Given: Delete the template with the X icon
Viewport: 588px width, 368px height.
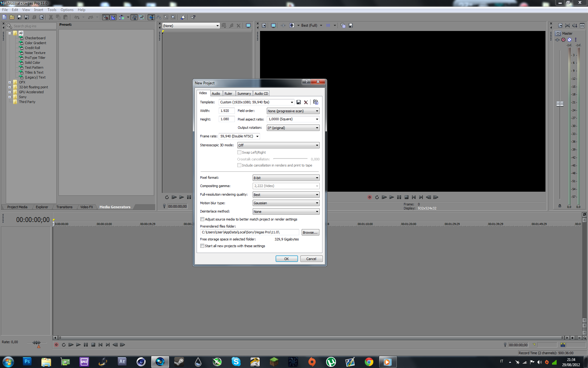Looking at the screenshot, I should pos(306,102).
